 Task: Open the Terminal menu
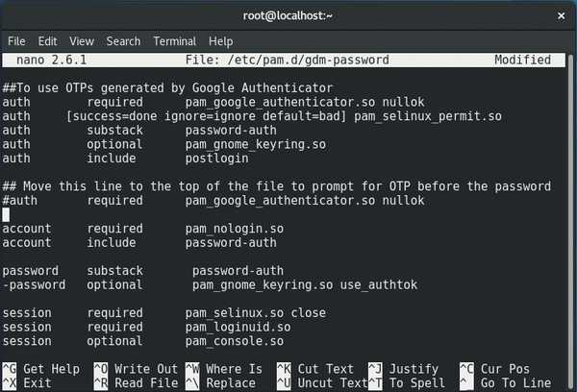174,41
